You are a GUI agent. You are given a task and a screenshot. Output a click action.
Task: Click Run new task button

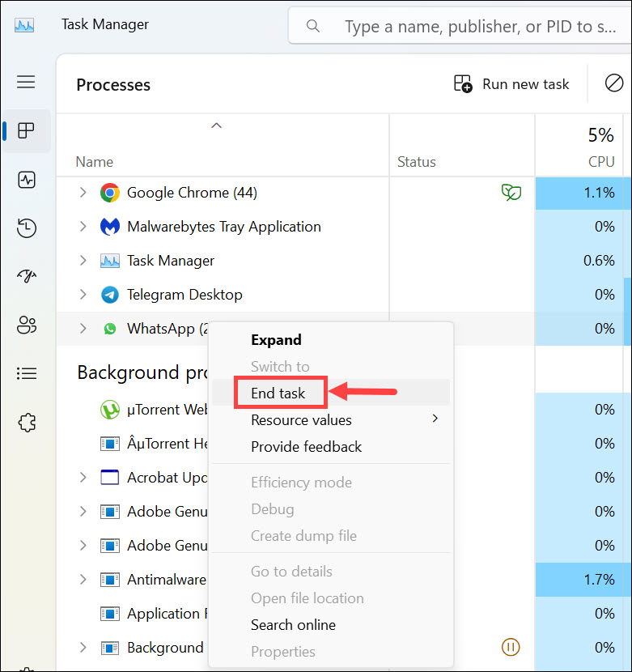[512, 84]
